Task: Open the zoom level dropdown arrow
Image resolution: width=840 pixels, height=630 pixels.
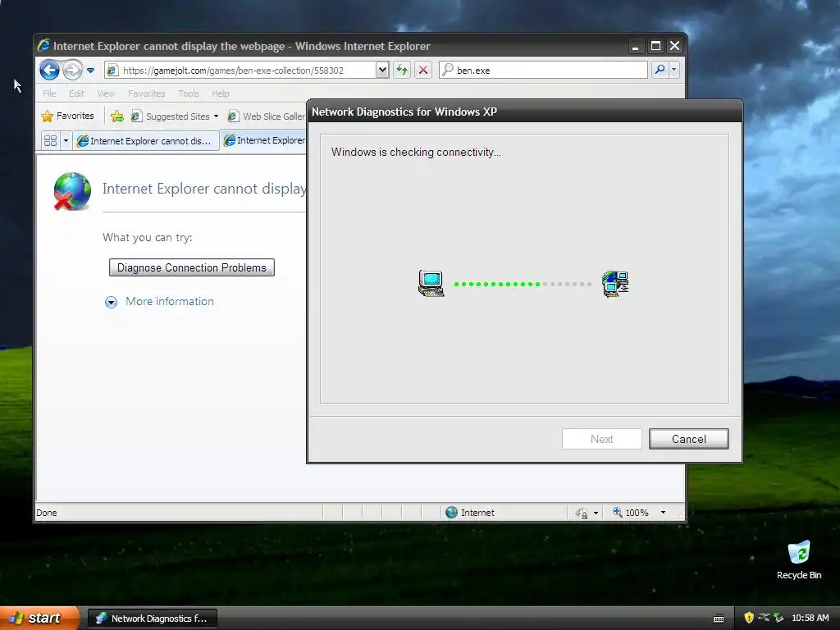Action: (663, 513)
